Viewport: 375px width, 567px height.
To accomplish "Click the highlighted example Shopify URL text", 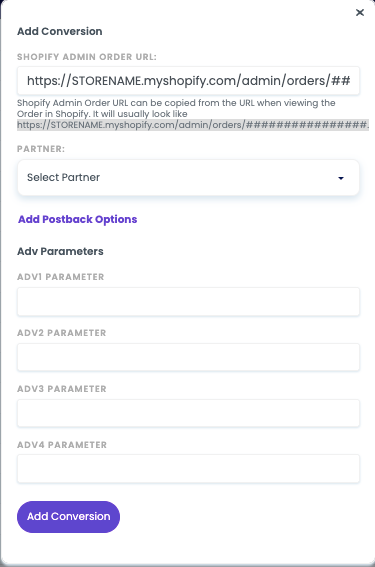I will tap(193, 125).
